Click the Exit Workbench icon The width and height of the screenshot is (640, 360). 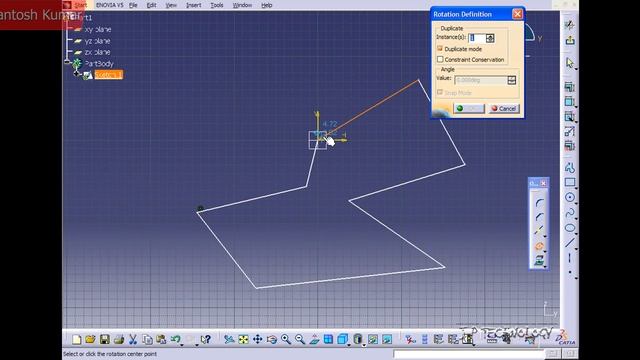pyautogui.click(x=570, y=40)
